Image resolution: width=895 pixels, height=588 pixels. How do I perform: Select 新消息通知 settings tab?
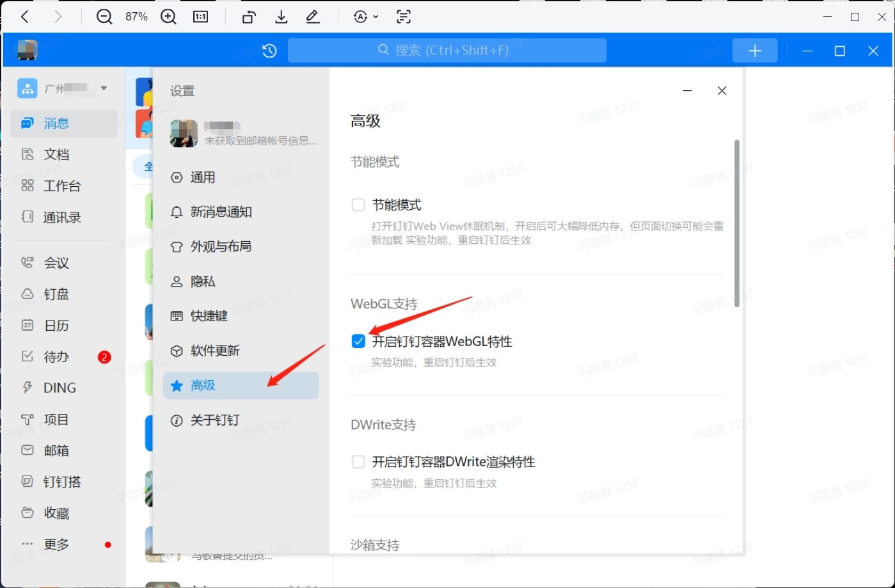(241, 212)
